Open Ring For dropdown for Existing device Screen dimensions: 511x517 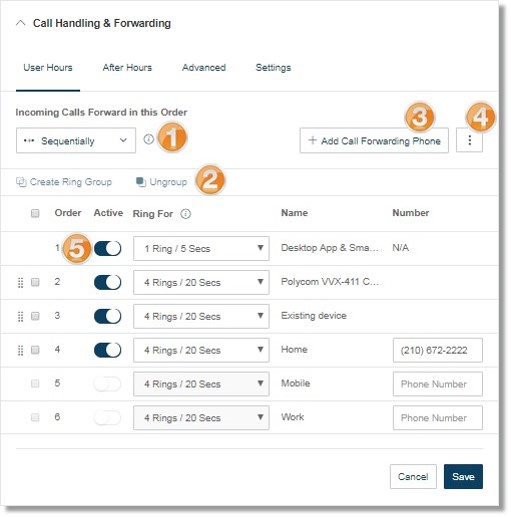[201, 316]
